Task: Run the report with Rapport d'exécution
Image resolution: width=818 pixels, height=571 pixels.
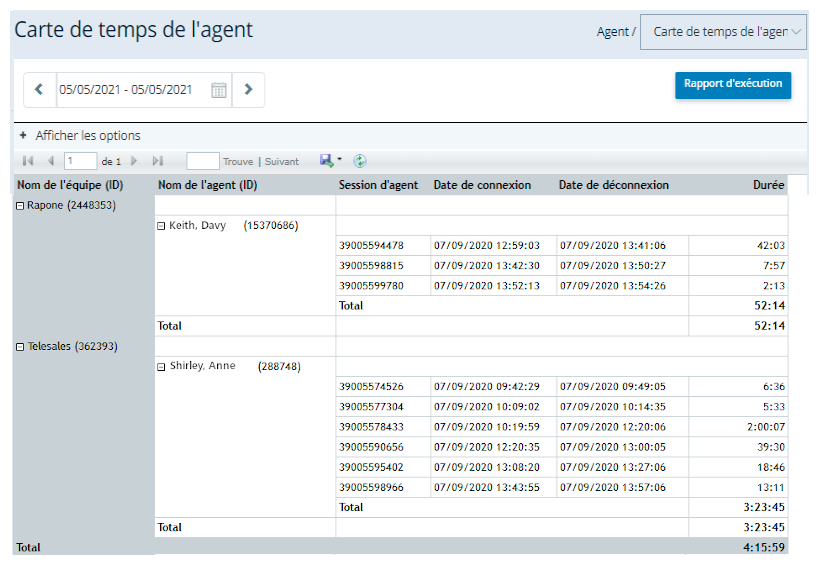Action: click(x=733, y=85)
